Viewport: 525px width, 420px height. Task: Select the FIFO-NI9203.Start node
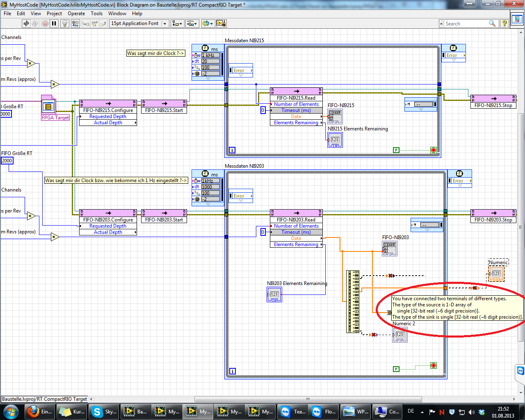[164, 216]
